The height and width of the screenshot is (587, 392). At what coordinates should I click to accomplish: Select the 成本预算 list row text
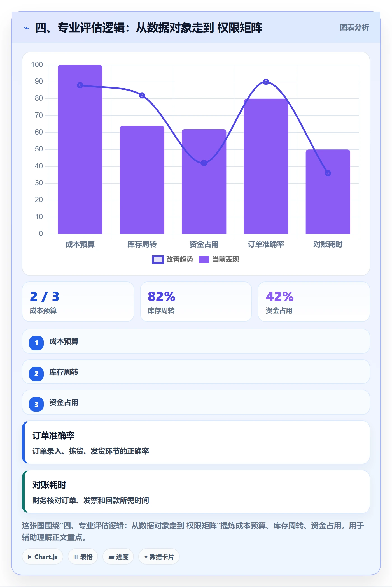pyautogui.click(x=64, y=341)
